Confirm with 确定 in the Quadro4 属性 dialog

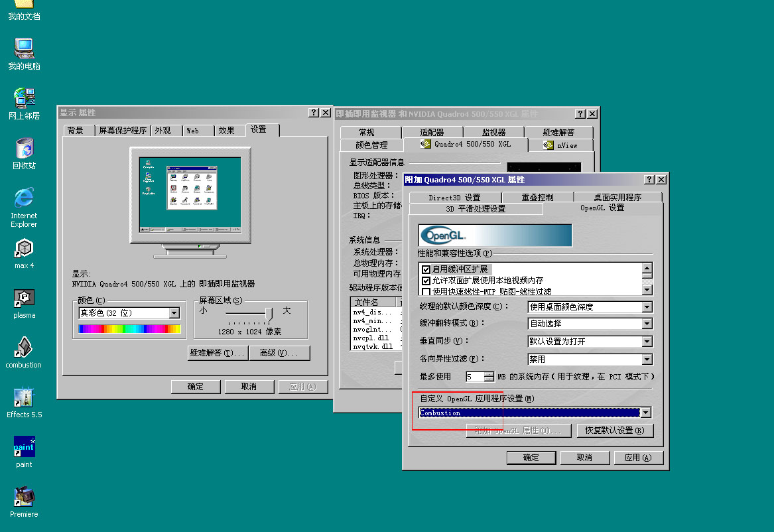[x=531, y=458]
